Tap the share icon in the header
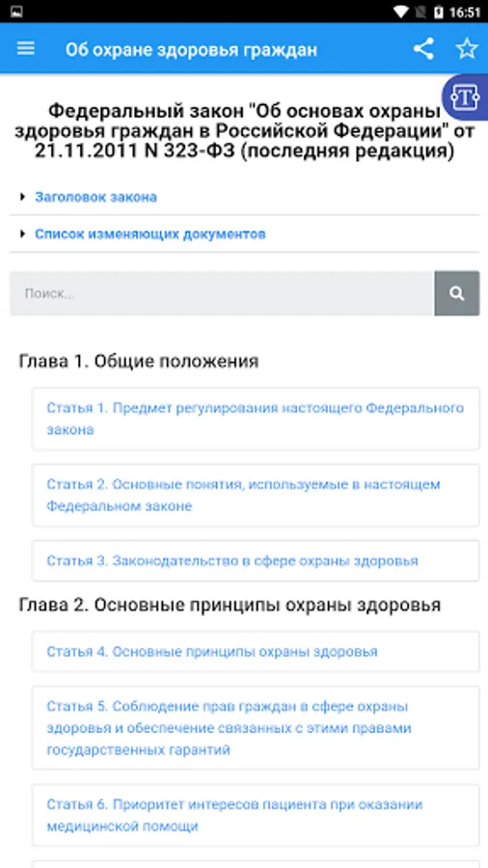The width and height of the screenshot is (488, 868). pyautogui.click(x=423, y=49)
